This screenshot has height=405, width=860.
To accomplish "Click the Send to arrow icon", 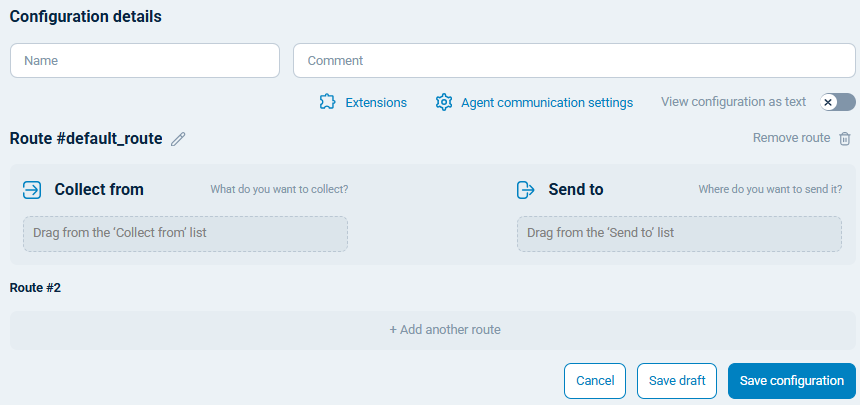I will pyautogui.click(x=526, y=190).
